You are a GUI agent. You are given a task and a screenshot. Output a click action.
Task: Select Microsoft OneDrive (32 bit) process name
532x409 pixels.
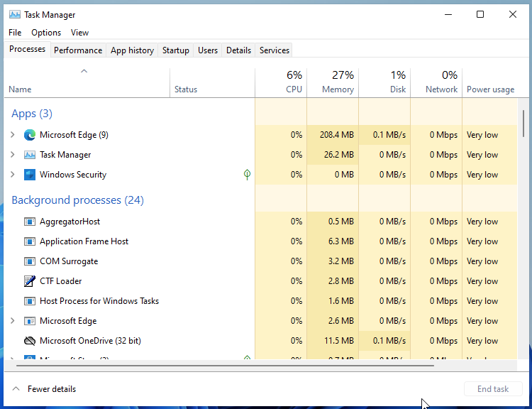point(90,341)
